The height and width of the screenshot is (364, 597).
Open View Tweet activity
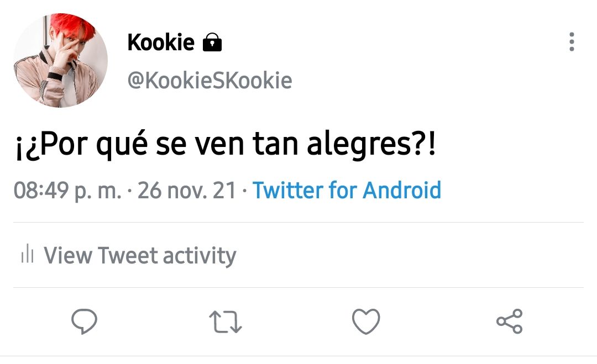tap(129, 255)
